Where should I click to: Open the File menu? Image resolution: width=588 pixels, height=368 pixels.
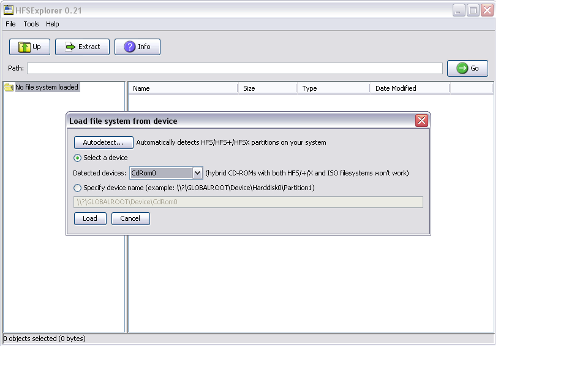(10, 24)
